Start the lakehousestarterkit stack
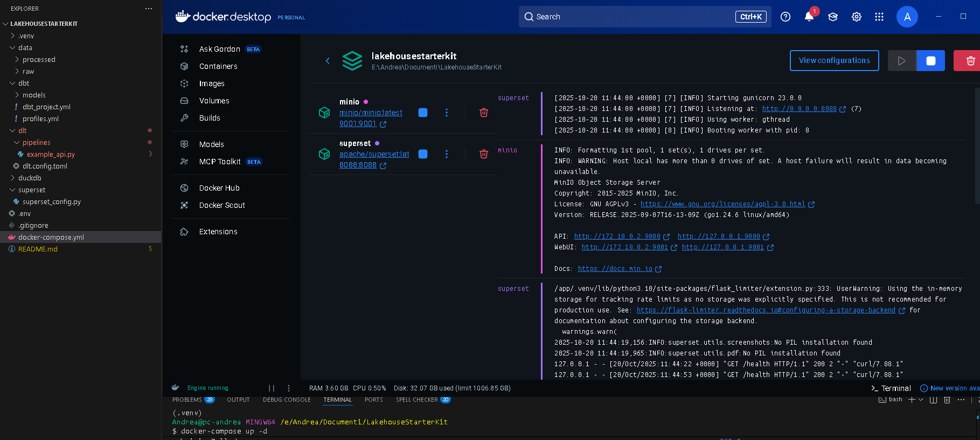 [x=902, y=61]
